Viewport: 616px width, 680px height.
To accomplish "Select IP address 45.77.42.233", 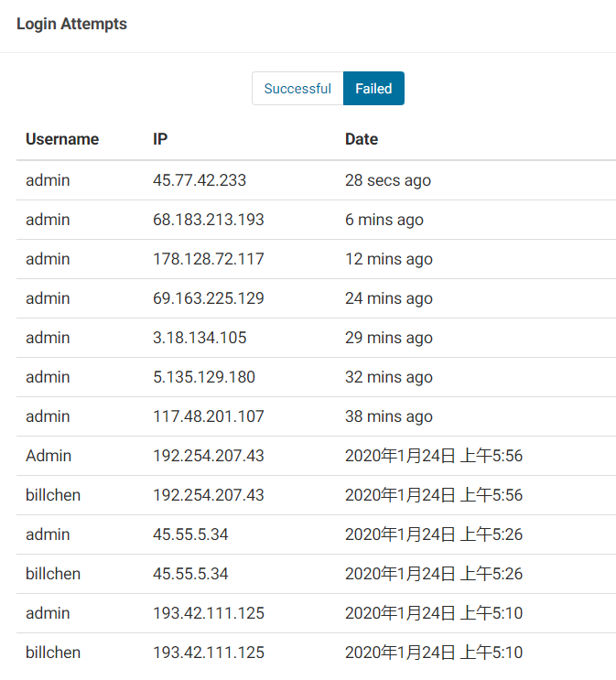I will 200,180.
